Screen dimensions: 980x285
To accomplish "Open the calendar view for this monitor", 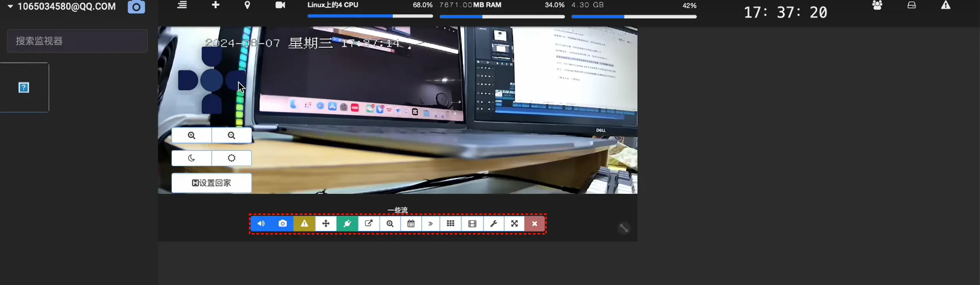I will 411,223.
